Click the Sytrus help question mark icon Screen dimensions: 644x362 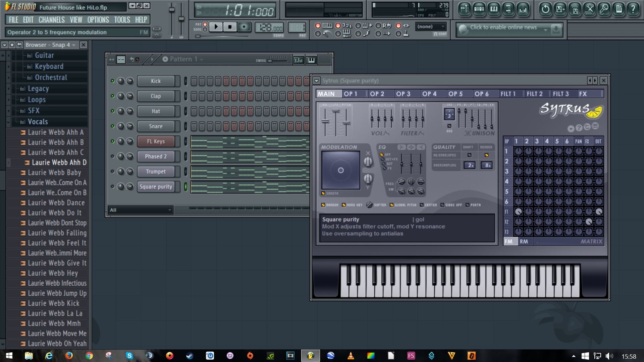tap(579, 128)
